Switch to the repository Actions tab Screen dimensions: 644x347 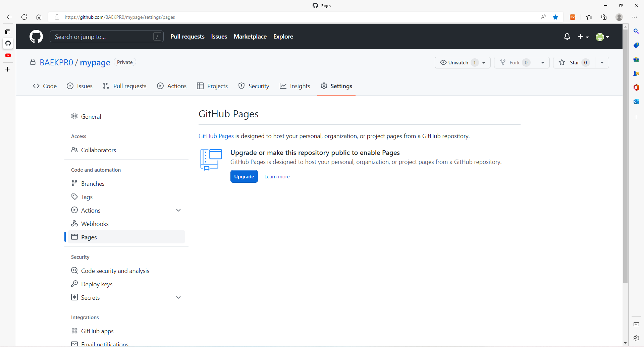coord(172,86)
